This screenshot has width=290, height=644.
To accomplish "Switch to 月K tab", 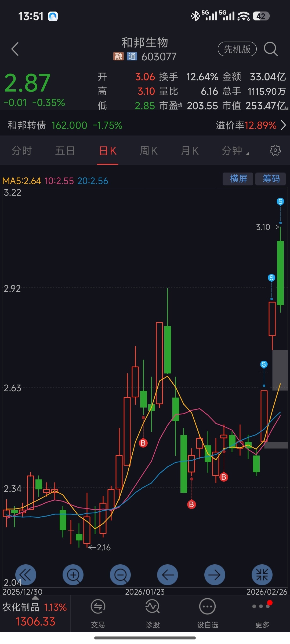I will 190,151.
